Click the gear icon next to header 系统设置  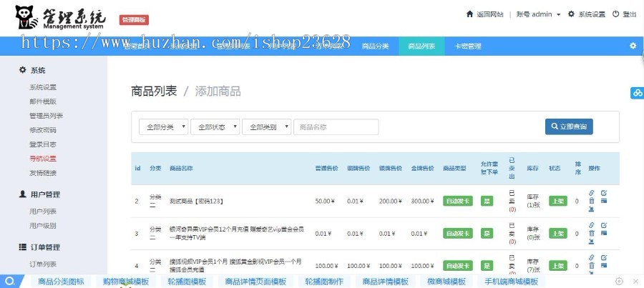click(x=571, y=14)
